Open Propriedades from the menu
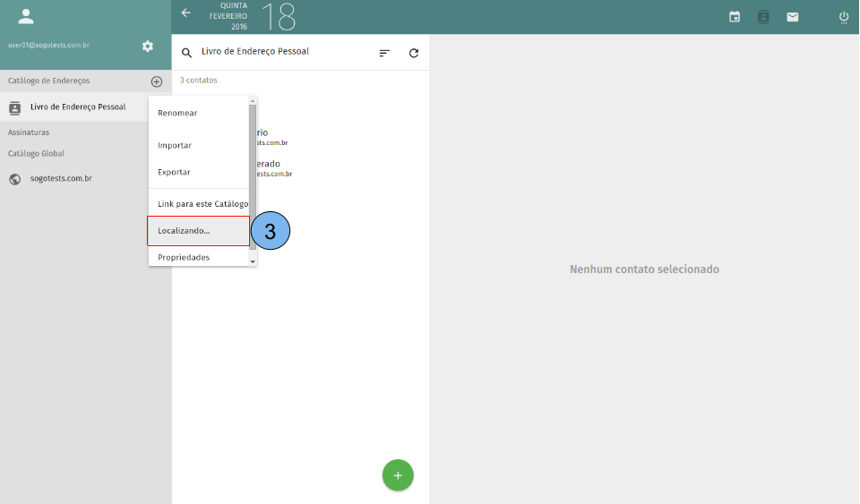860x504 pixels. pyautogui.click(x=184, y=257)
